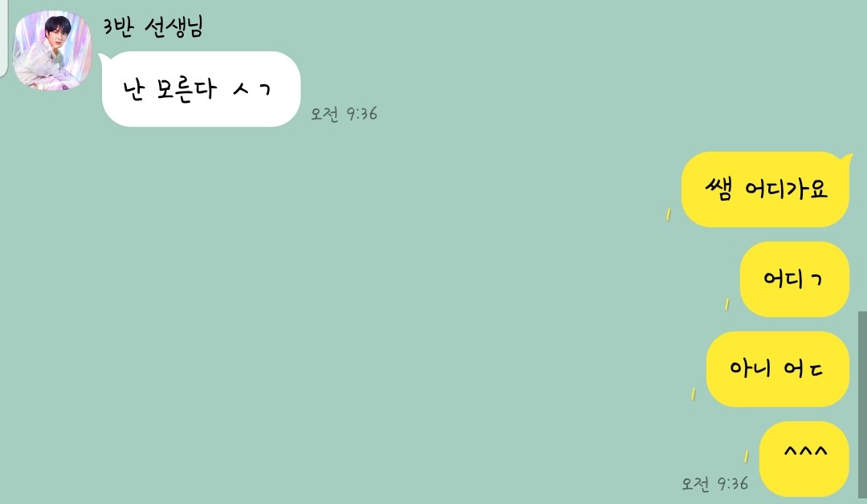The height and width of the screenshot is (504, 867).
Task: Click the unread mark beside 쌤 어디가요
Action: 669,214
